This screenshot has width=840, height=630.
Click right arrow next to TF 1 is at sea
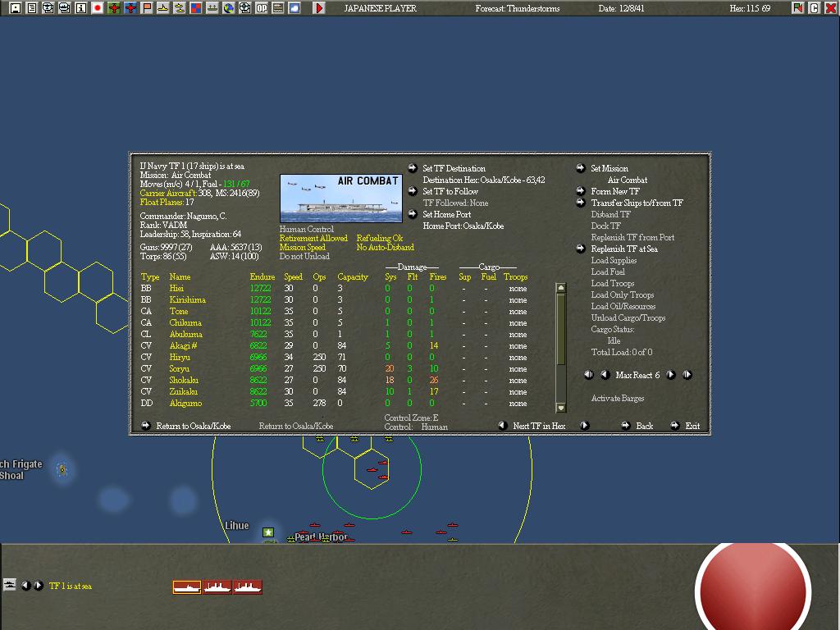point(39,586)
